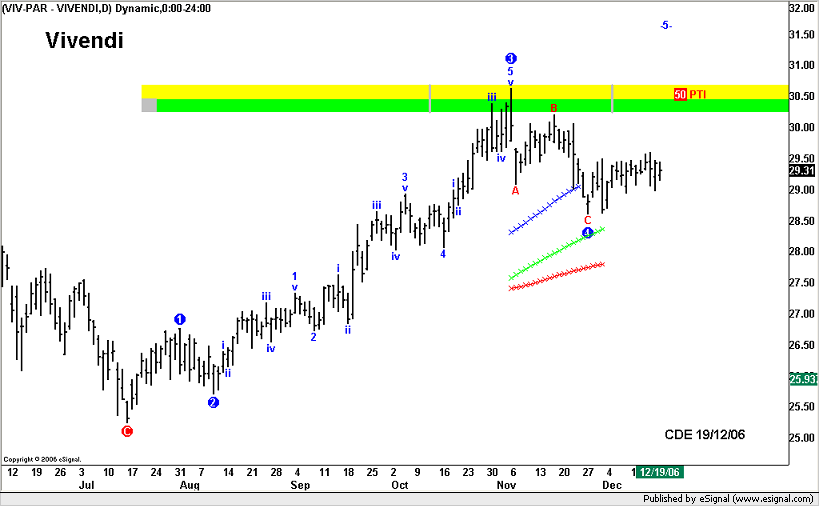Select the blue hatched trend line

point(545,208)
